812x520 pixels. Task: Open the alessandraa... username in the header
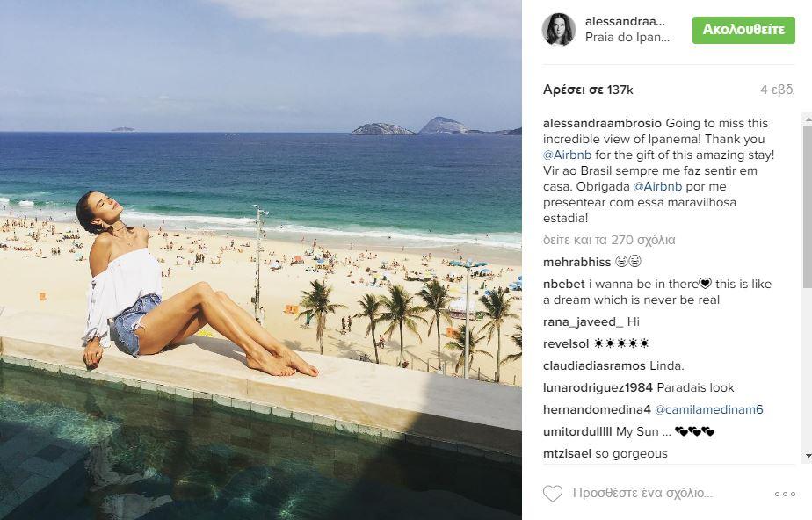tap(625, 22)
